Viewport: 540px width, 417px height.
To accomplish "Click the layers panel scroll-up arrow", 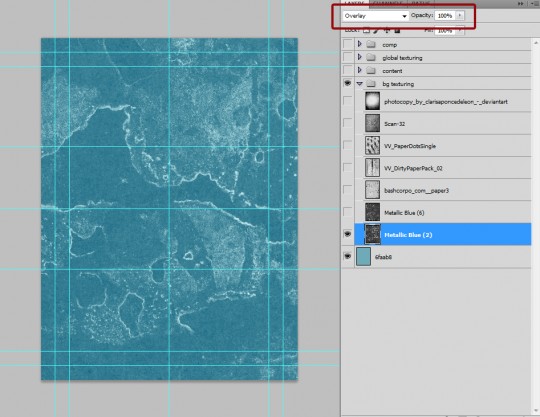I will click(x=536, y=43).
